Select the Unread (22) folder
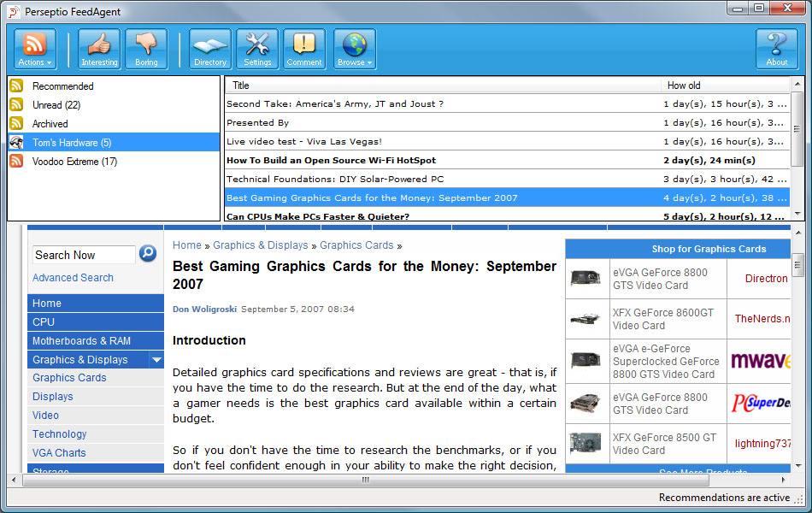 (56, 104)
